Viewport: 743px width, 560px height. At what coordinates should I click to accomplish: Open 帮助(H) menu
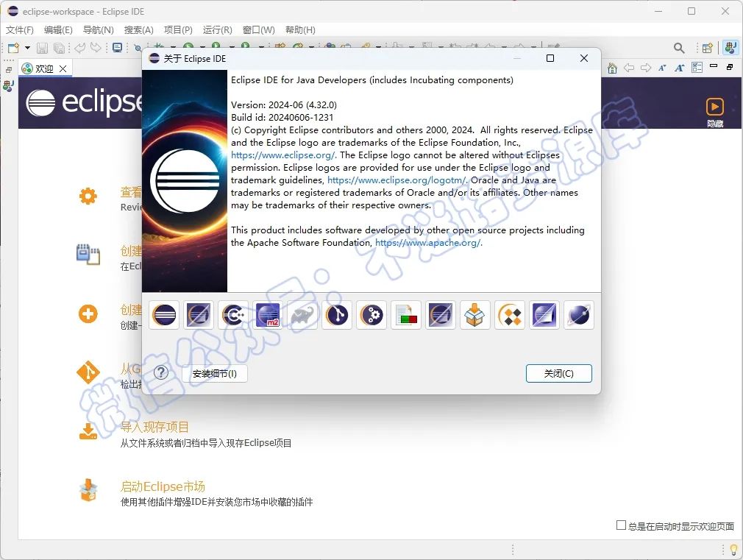point(300,30)
